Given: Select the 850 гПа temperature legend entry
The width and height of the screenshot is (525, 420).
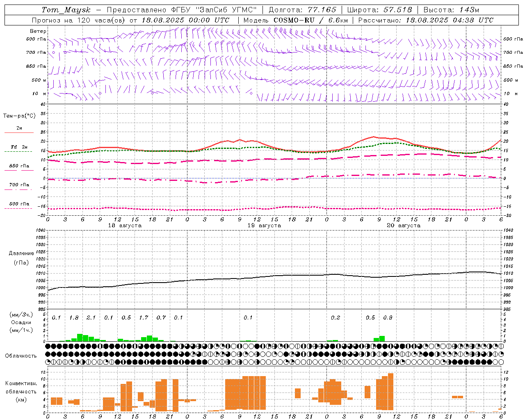Looking at the screenshot, I should pyautogui.click(x=19, y=166).
